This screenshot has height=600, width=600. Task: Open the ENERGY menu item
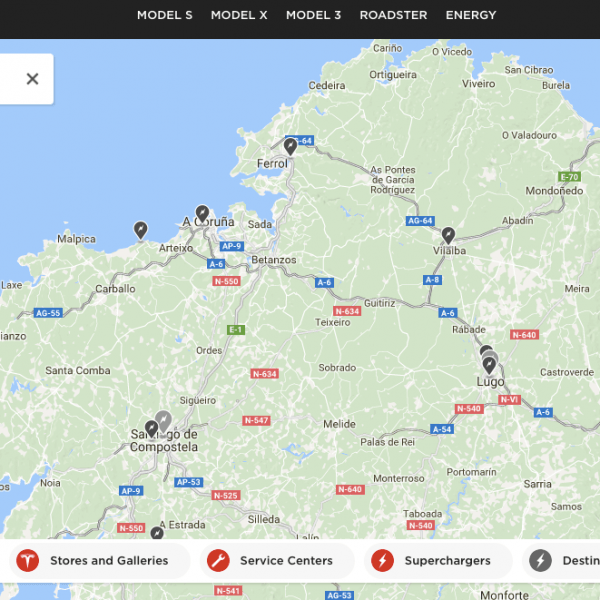pos(471,15)
